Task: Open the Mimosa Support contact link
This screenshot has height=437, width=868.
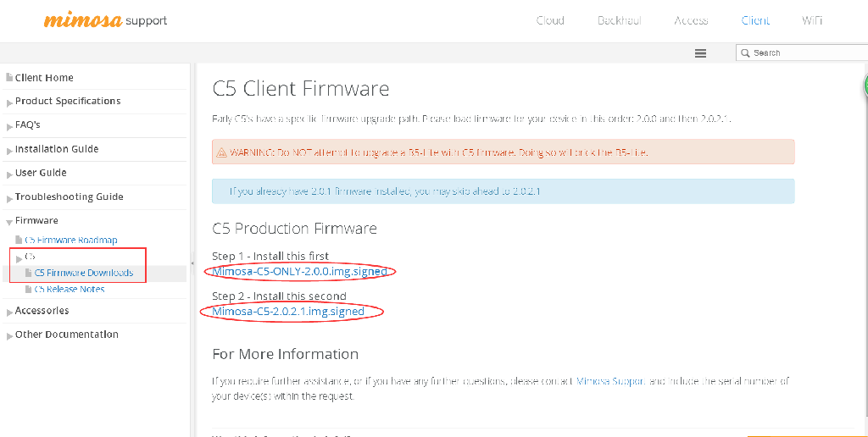Action: pos(610,381)
